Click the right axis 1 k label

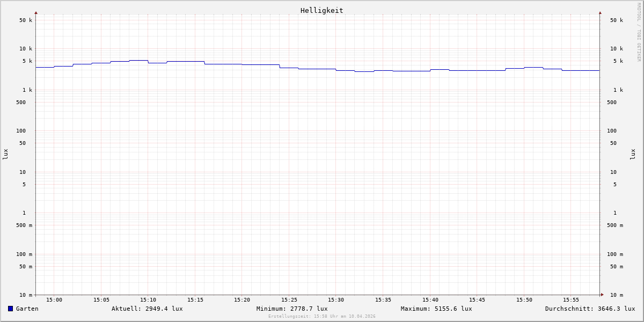pyautogui.click(x=618, y=90)
